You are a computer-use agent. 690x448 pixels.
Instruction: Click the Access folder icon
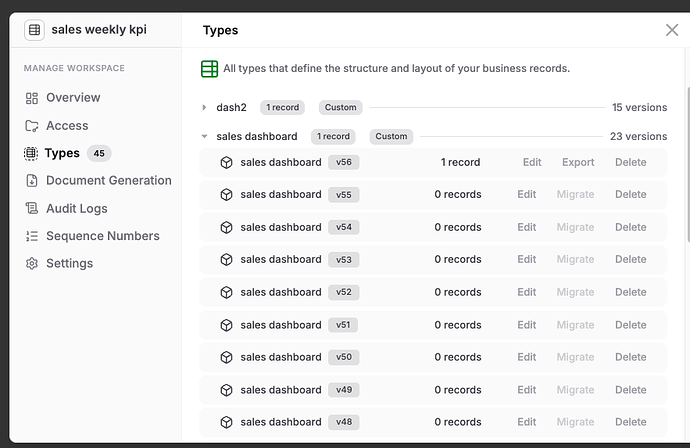tap(32, 126)
